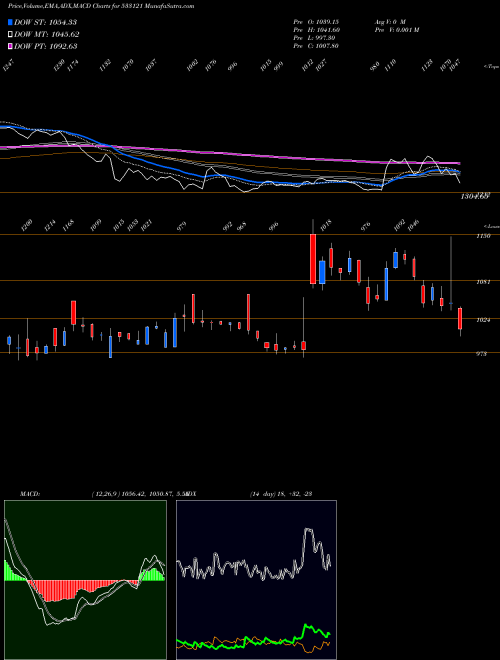Click the 'DOW PT: 1092.63' legend text
This screenshot has height=660, width=500.
46,46
